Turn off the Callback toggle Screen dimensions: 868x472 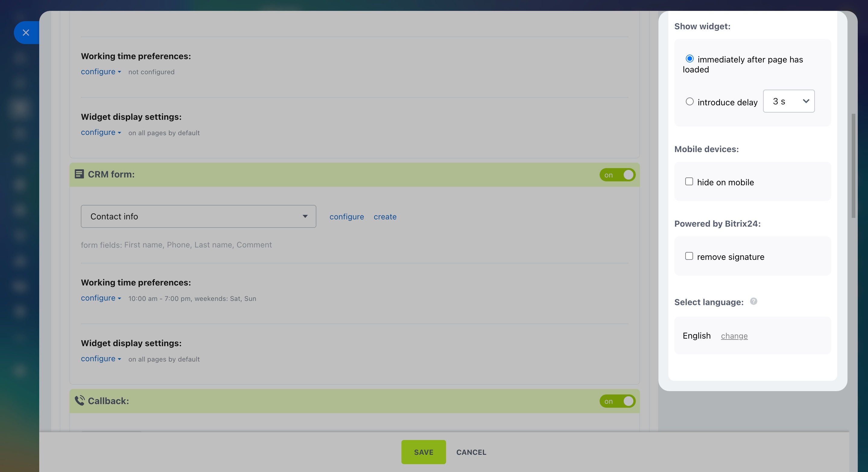click(x=617, y=401)
